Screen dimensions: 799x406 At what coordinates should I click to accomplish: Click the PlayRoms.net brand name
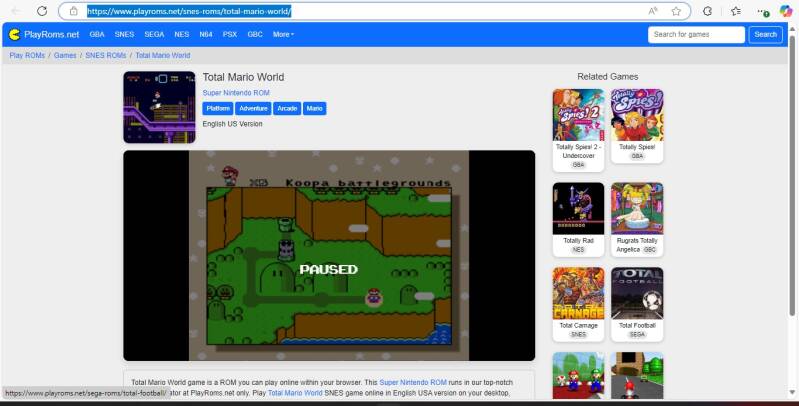click(51, 35)
